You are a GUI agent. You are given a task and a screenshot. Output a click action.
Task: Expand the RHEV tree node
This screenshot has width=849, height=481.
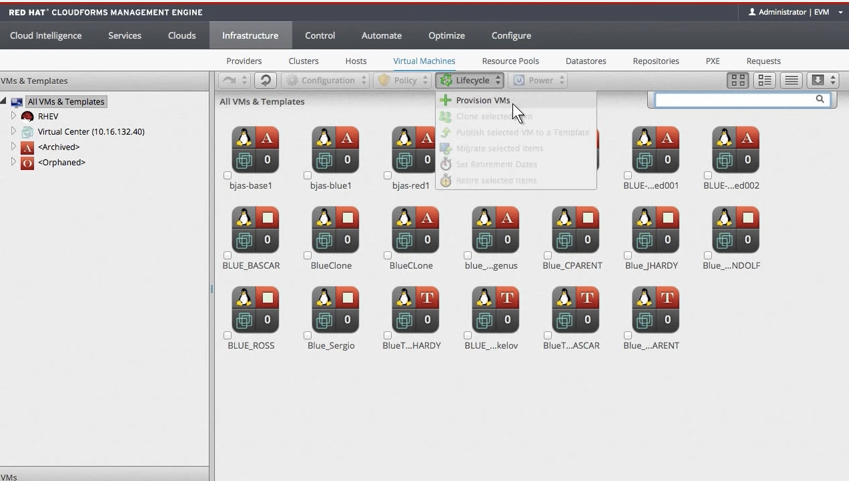(14, 116)
